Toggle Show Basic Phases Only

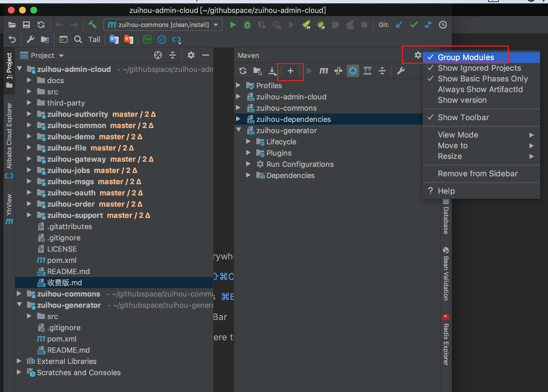pyautogui.click(x=481, y=79)
